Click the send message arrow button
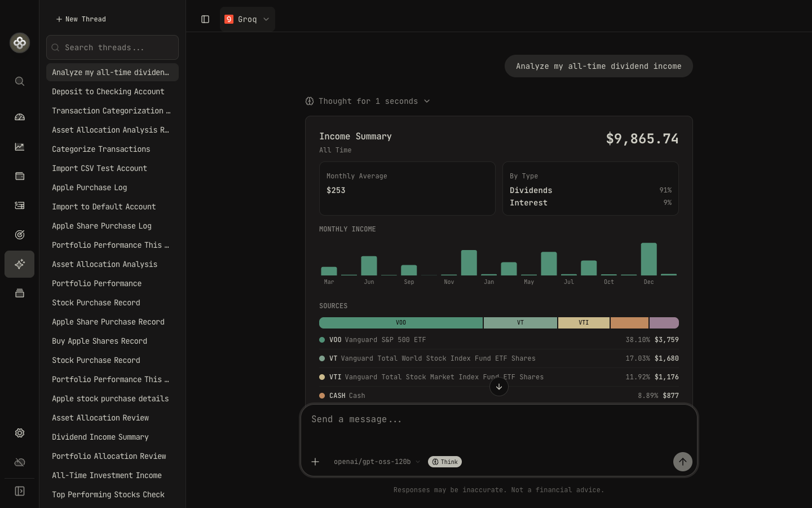Viewport: 812px width, 508px height. click(x=682, y=462)
